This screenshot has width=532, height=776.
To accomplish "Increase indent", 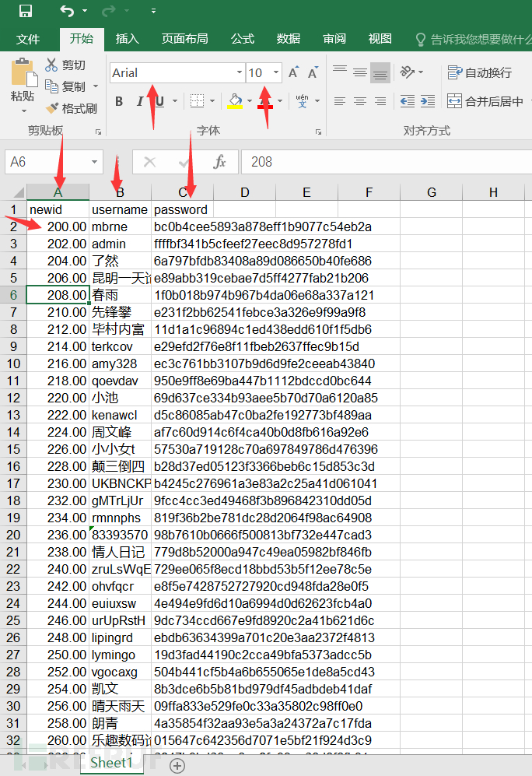I will [x=428, y=101].
